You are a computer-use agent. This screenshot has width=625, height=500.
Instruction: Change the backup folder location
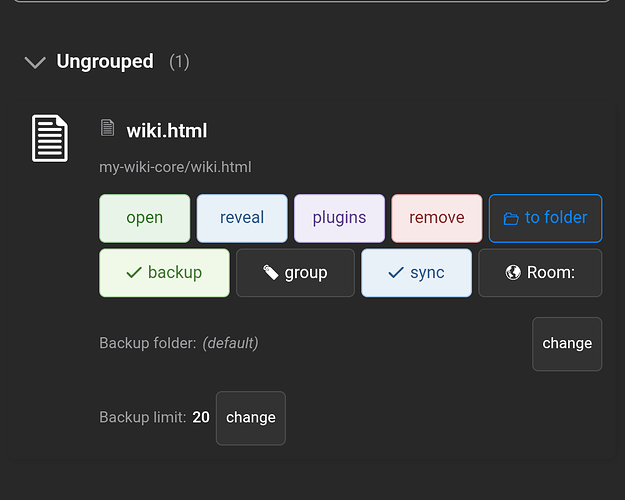pyautogui.click(x=567, y=343)
